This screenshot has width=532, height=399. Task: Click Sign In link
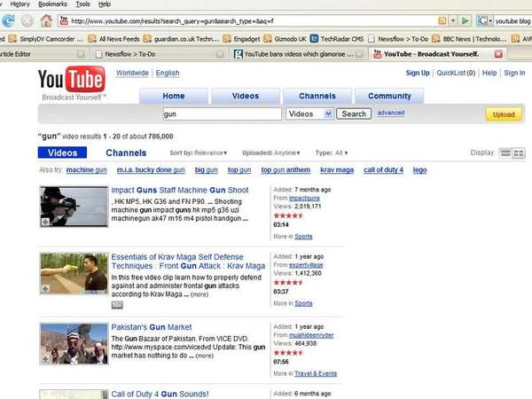[514, 73]
